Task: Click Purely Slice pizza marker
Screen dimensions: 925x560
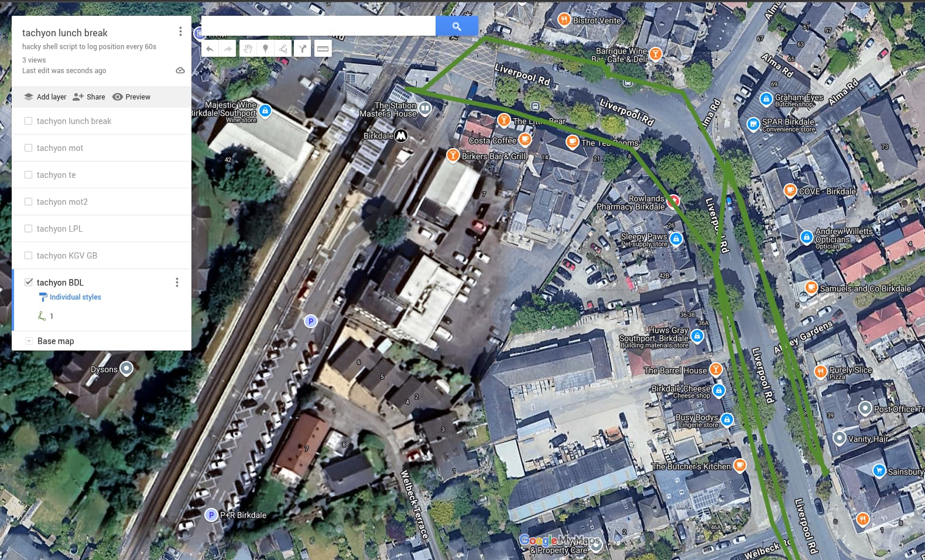Action: [x=821, y=372]
